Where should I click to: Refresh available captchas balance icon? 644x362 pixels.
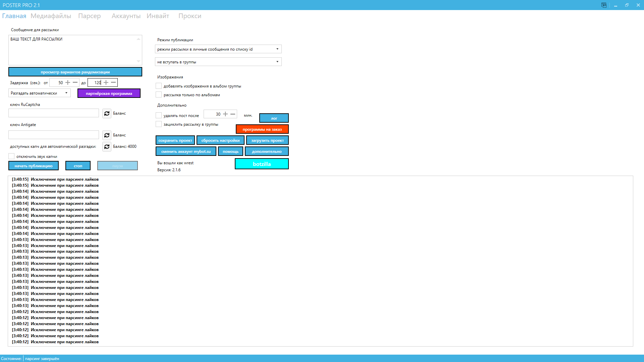pos(107,146)
